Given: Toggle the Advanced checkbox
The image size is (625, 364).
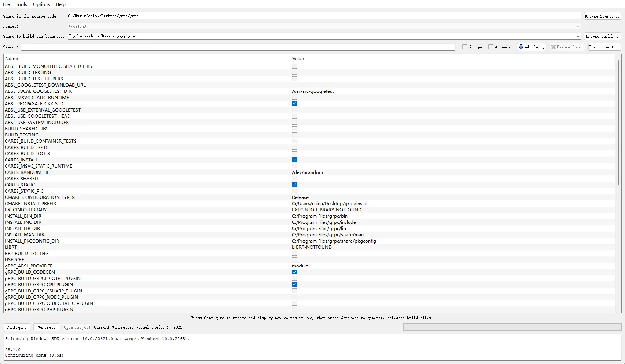Looking at the screenshot, I should 491,47.
